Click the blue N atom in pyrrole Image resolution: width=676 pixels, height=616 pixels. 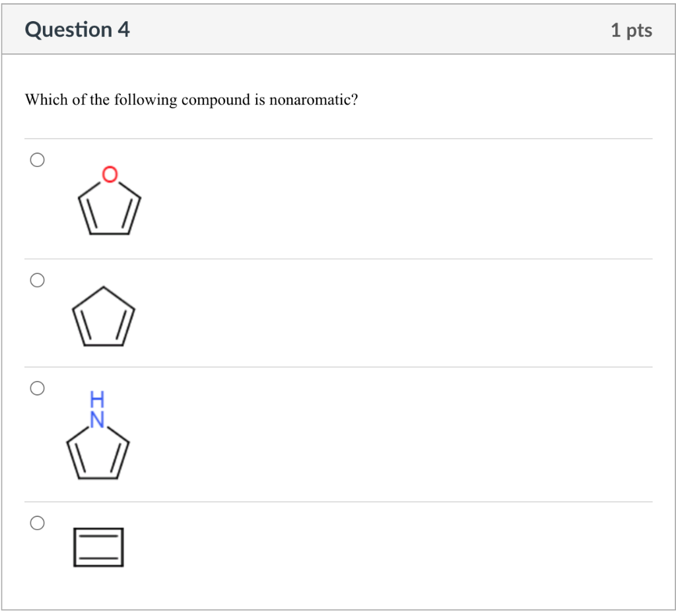click(x=98, y=419)
